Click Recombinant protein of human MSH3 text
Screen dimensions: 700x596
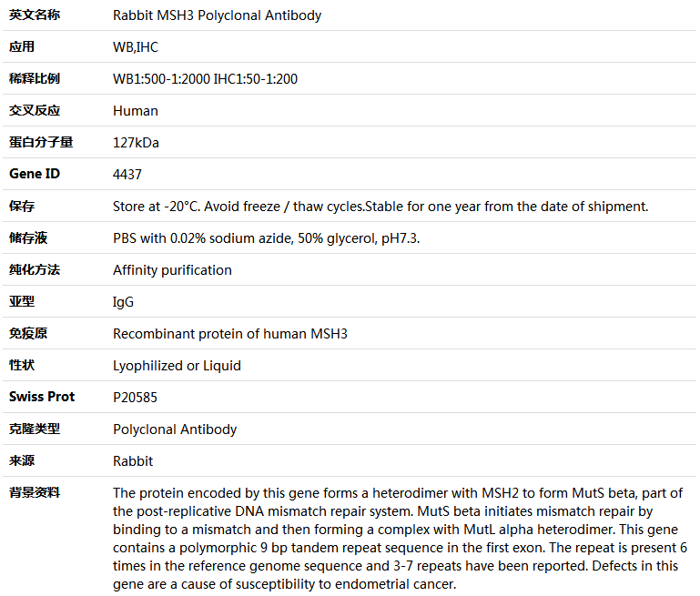230,334
